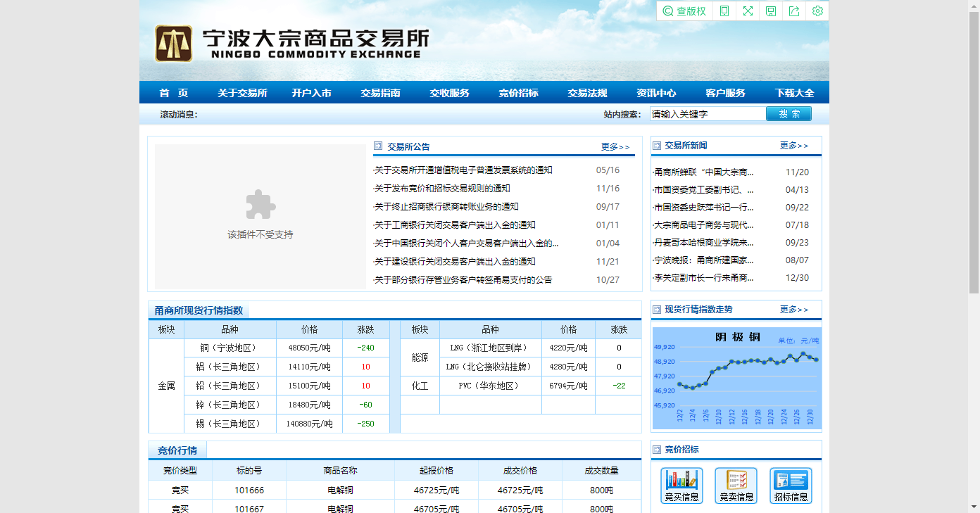Click the share arrow icon

[794, 11]
